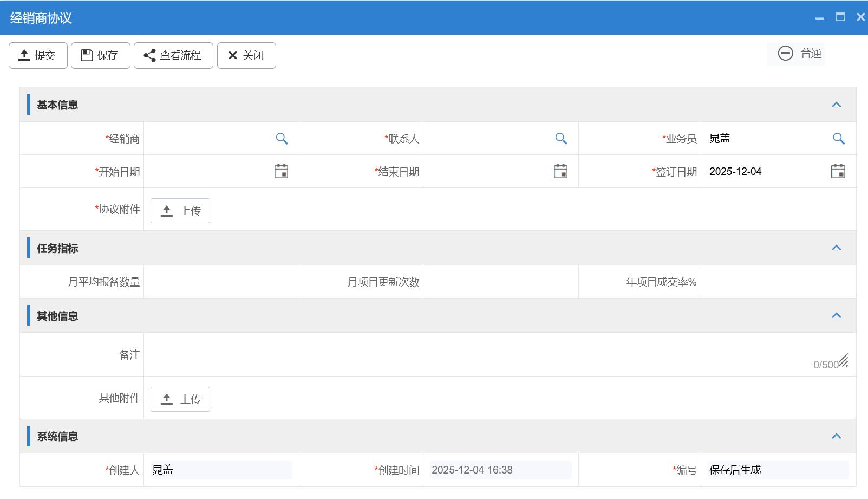Click the 签订日期 calendar icon
The image size is (868, 499).
(x=838, y=172)
